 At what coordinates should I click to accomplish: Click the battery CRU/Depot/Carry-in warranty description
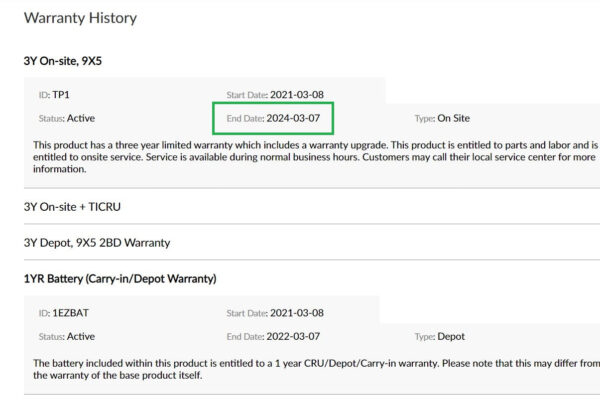point(316,369)
